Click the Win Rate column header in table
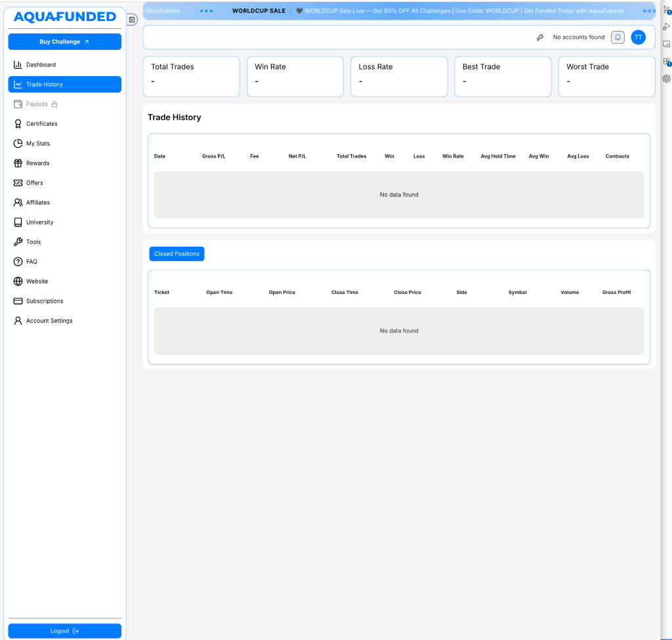This screenshot has width=672, height=640. tap(453, 156)
